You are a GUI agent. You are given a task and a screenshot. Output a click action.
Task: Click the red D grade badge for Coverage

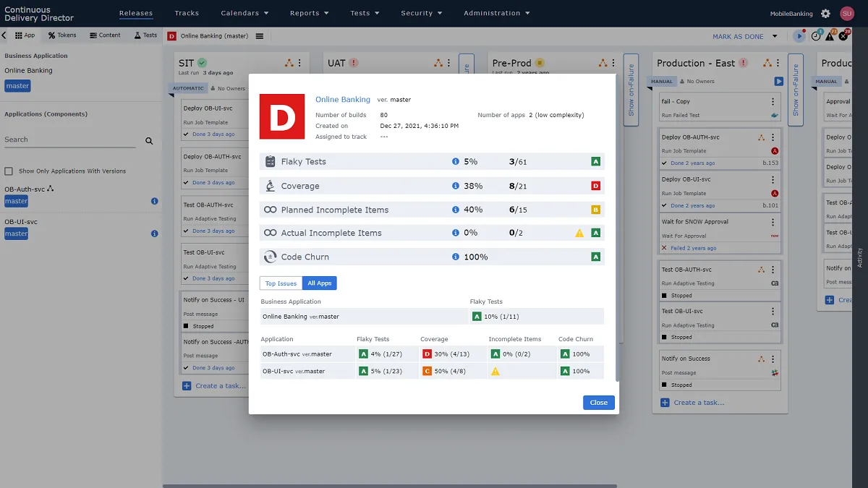point(596,186)
